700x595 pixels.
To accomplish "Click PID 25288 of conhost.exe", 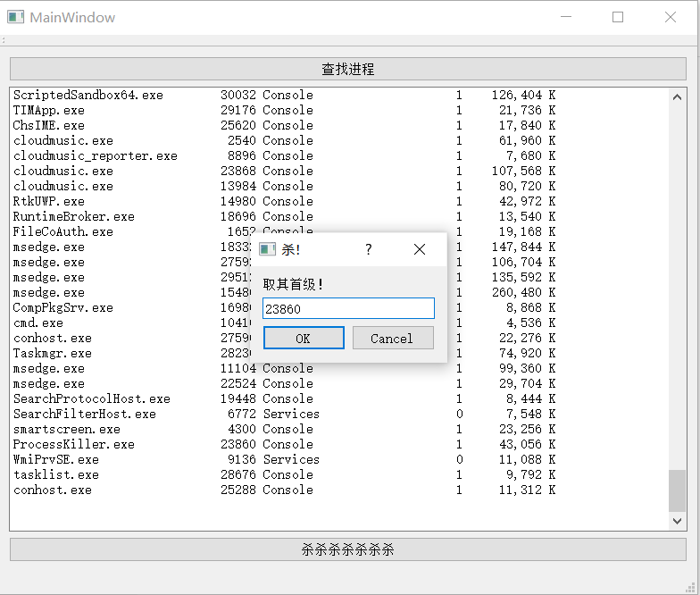I will pos(237,490).
